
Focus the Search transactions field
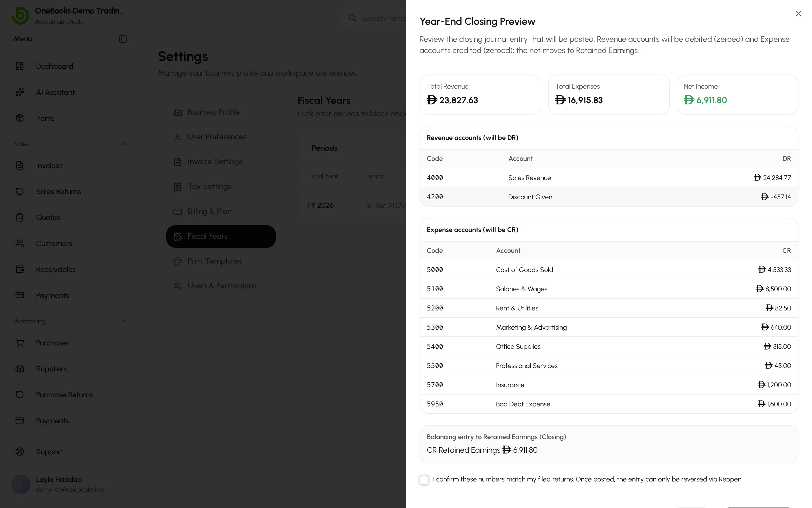(372, 18)
